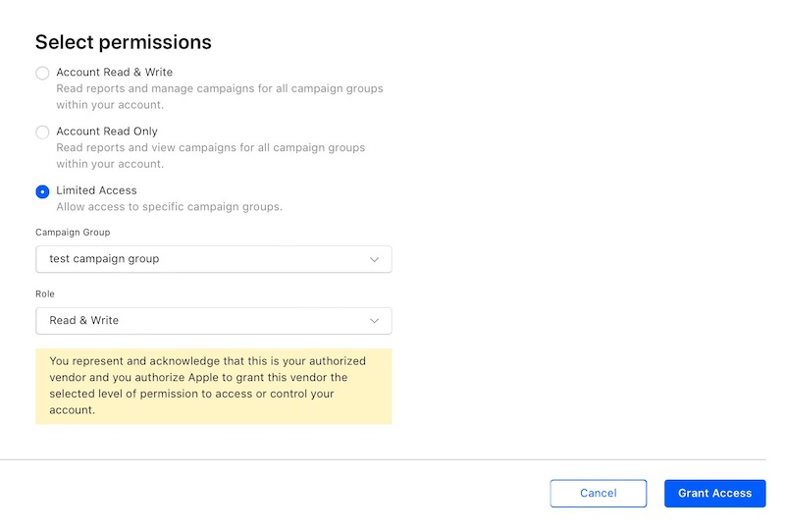Click 'Allow access to specific campaign groups' text
The image size is (785, 532).
[x=169, y=207]
